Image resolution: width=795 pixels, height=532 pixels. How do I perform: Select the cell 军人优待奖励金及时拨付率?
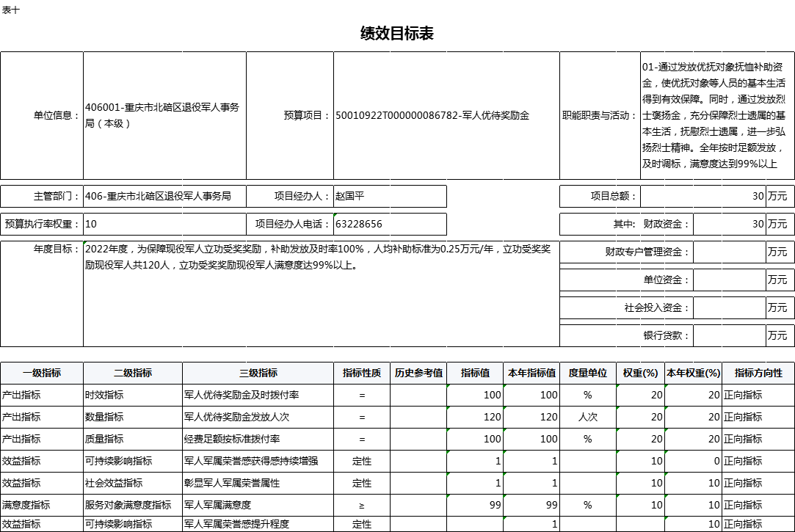tap(258, 396)
